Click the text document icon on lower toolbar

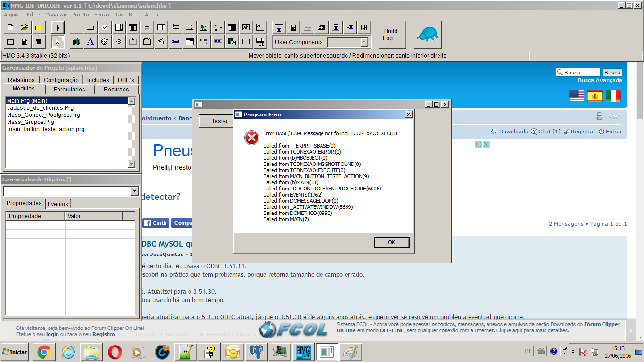pos(25,41)
